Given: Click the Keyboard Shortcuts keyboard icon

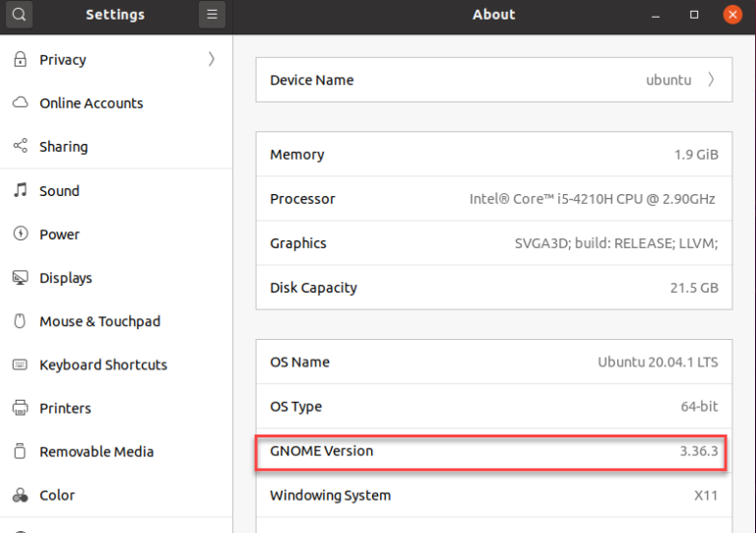Looking at the screenshot, I should click(20, 365).
